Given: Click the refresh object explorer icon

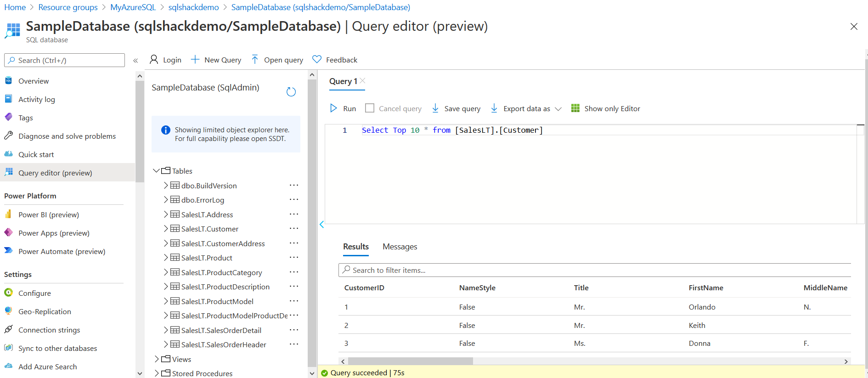Looking at the screenshot, I should (291, 92).
